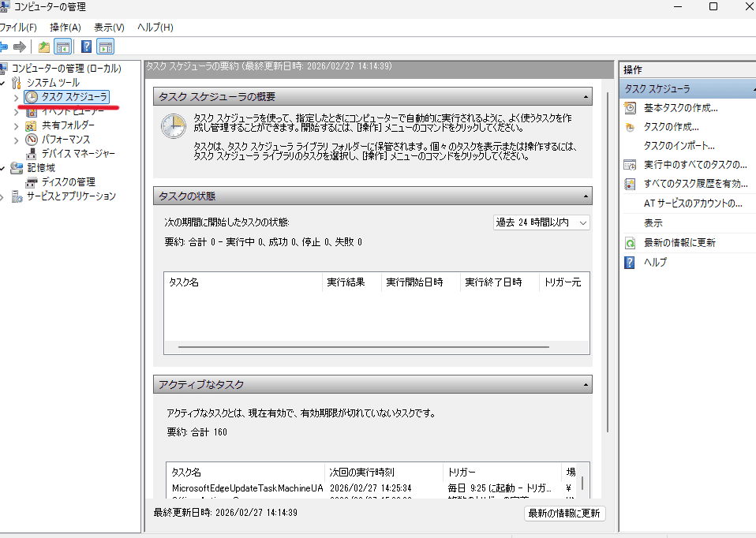Select コンピューターの管理 (ローカル) root node
Screen dimensions: 756x538
[x=66, y=68]
